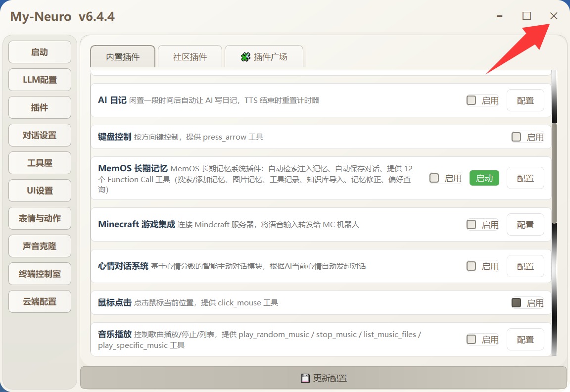Toggle the 键盘控制 enable checkbox
Image resolution: width=570 pixels, height=392 pixels.
[517, 137]
